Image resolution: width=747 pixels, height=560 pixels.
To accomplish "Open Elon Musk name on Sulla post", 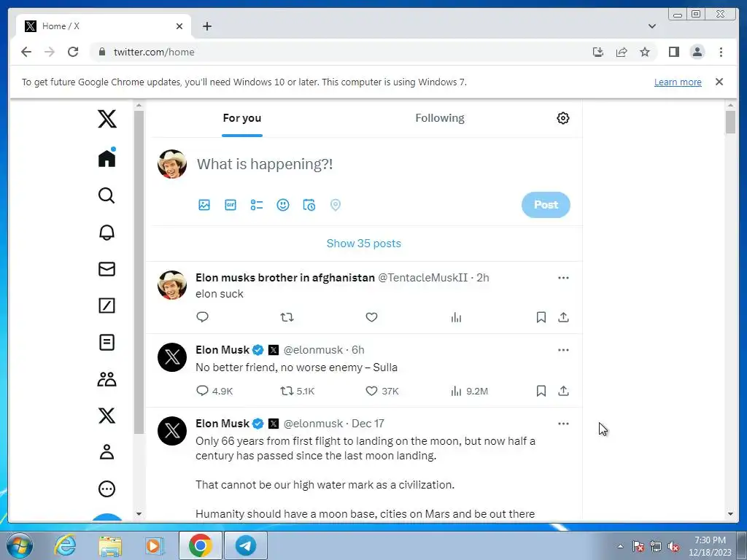I will tap(222, 350).
